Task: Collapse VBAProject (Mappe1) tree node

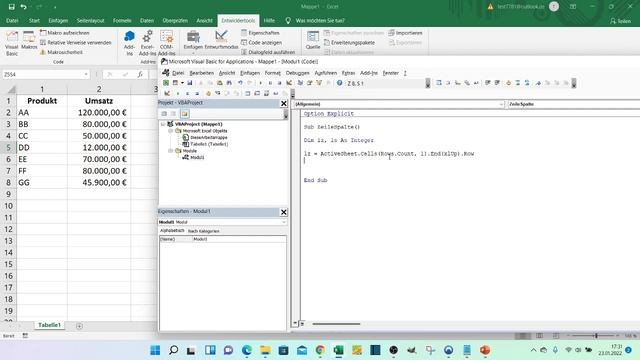Action: [163, 124]
